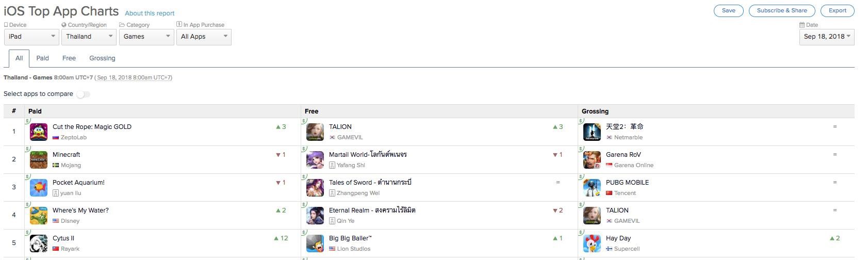Click the Garena RoV app icon
Image resolution: width=868 pixels, height=260 pixels.
pos(592,160)
